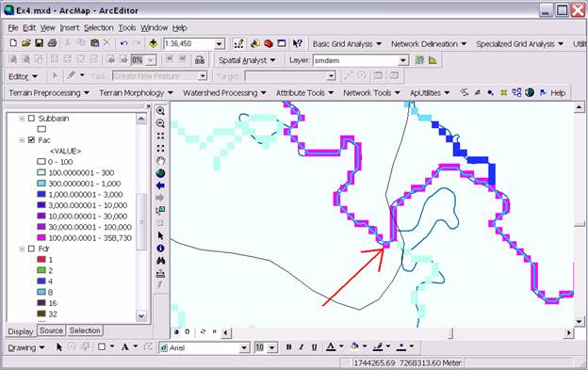Select the Pan hand tool

tap(160, 161)
